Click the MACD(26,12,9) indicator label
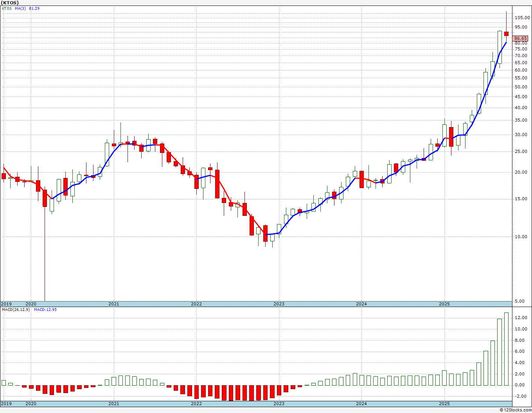The image size is (532, 413). coord(16,310)
